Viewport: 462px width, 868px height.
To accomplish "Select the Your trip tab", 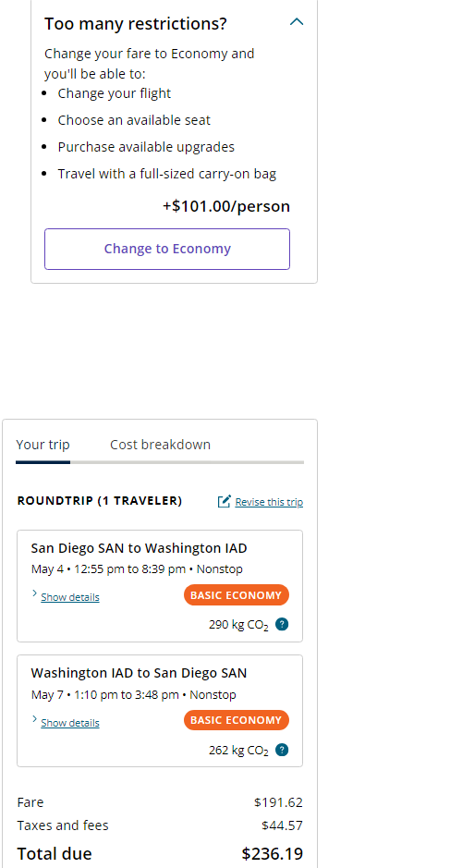I will click(x=43, y=445).
